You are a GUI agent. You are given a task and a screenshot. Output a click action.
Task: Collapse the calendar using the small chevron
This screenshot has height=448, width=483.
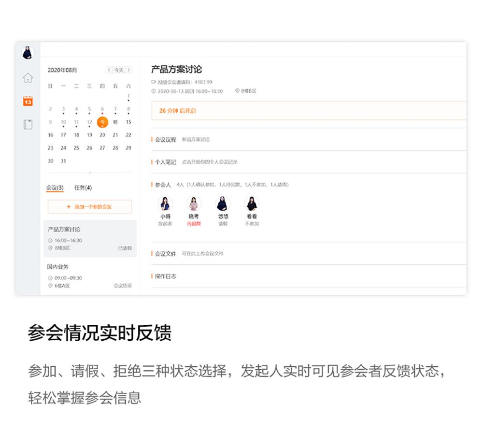[90, 173]
